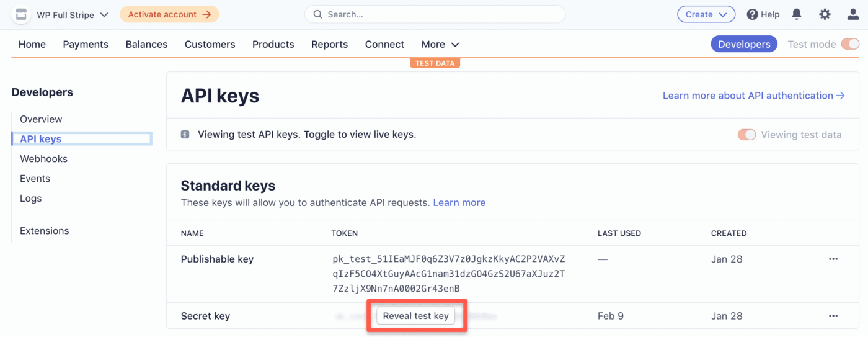Click the Help question mark icon
Viewport: 868px width, 337px height.
pos(752,14)
